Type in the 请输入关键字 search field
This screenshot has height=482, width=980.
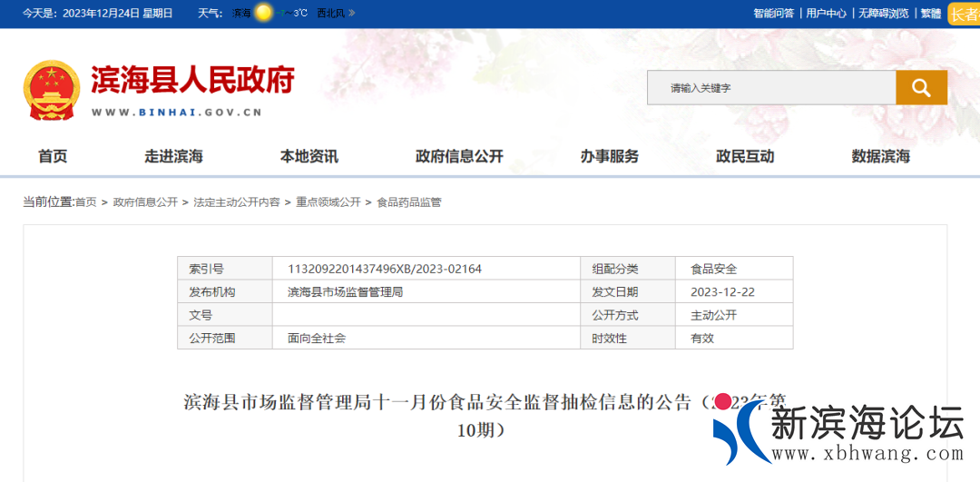pyautogui.click(x=771, y=88)
